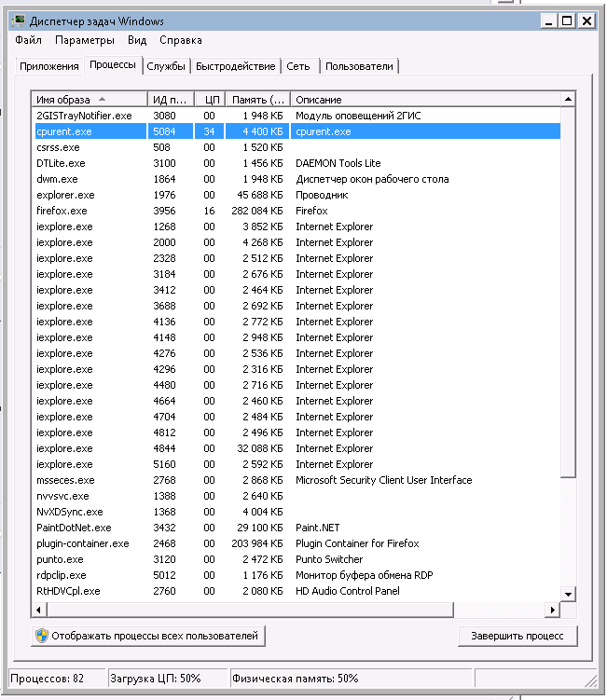
Task: Open the Файл menu
Action: pyautogui.click(x=29, y=41)
